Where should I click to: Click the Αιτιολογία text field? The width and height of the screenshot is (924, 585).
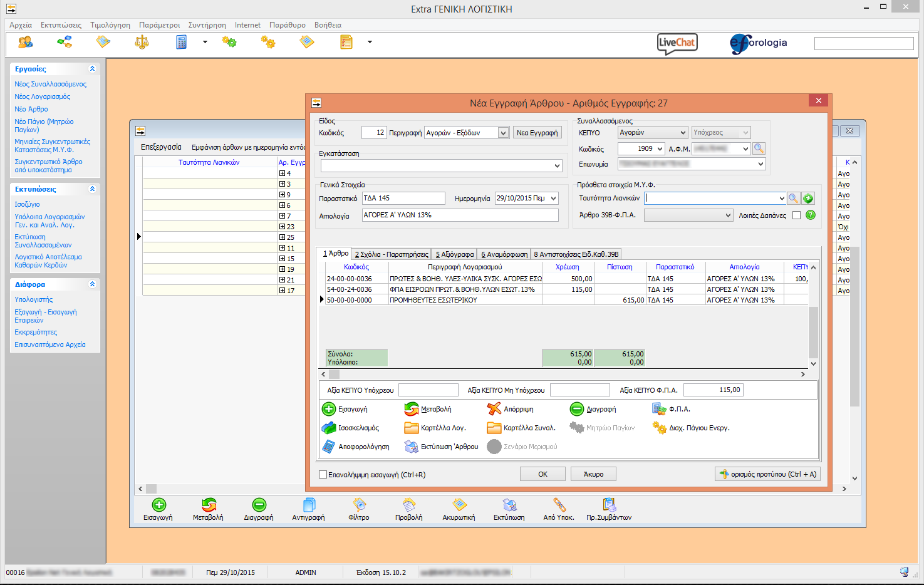point(460,215)
